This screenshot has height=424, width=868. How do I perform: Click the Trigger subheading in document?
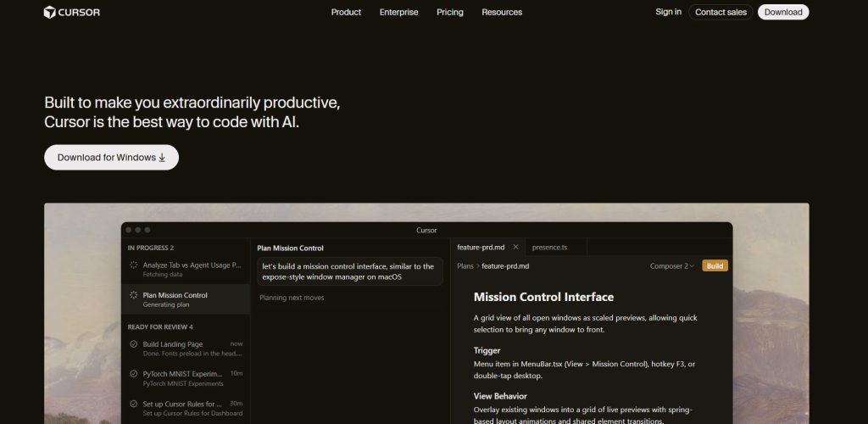(x=487, y=350)
